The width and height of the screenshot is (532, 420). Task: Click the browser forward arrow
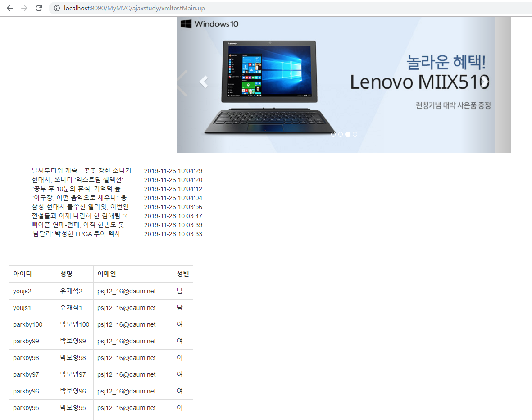point(24,8)
